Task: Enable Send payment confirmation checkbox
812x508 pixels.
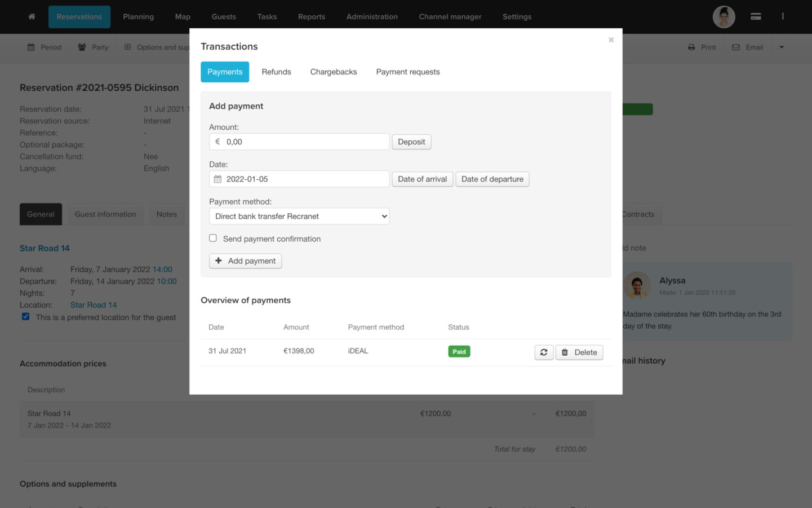Action: pos(213,238)
